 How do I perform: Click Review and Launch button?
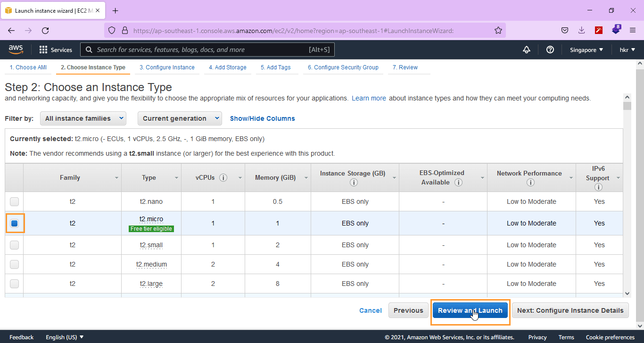pos(470,310)
